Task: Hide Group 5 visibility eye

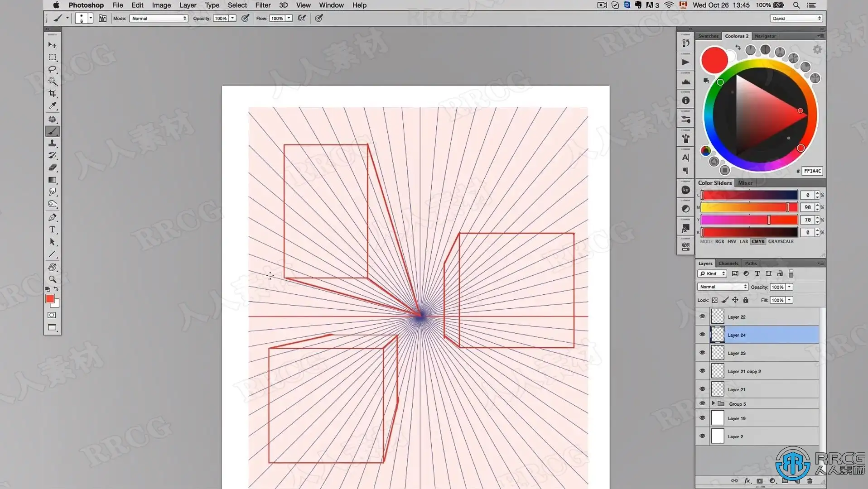Action: 703,403
